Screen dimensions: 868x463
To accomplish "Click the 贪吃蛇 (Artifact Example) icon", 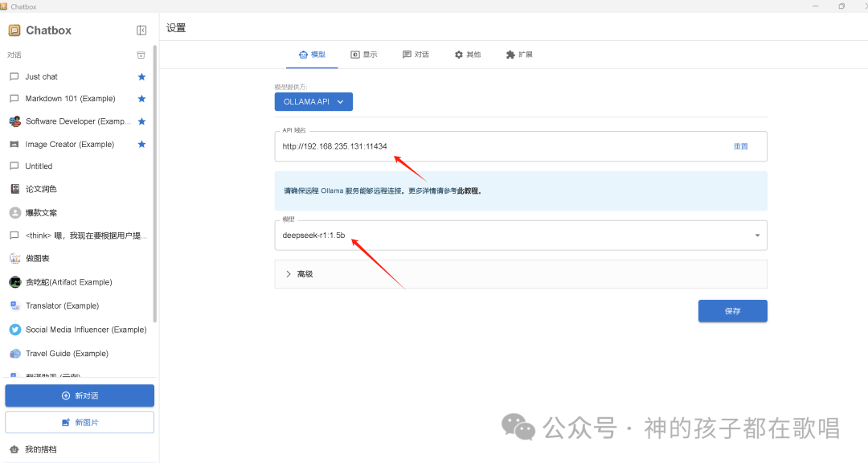I will [15, 282].
